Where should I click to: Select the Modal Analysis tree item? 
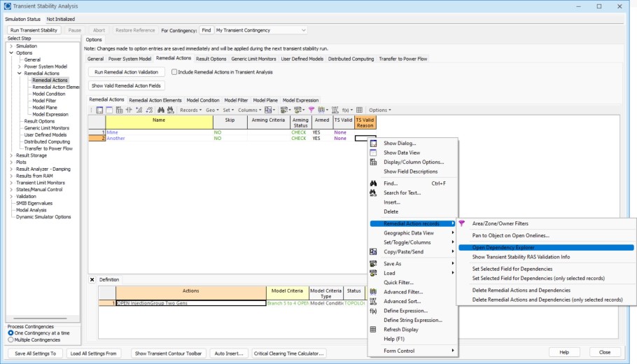click(31, 210)
